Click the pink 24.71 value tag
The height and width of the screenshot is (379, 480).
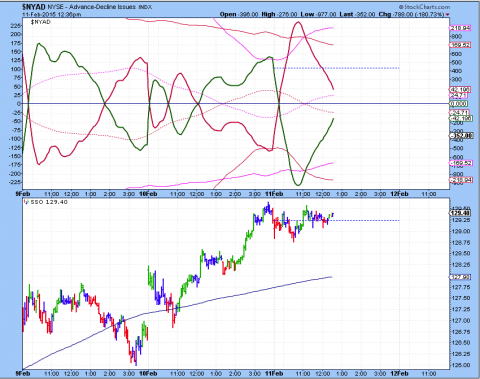pos(459,96)
